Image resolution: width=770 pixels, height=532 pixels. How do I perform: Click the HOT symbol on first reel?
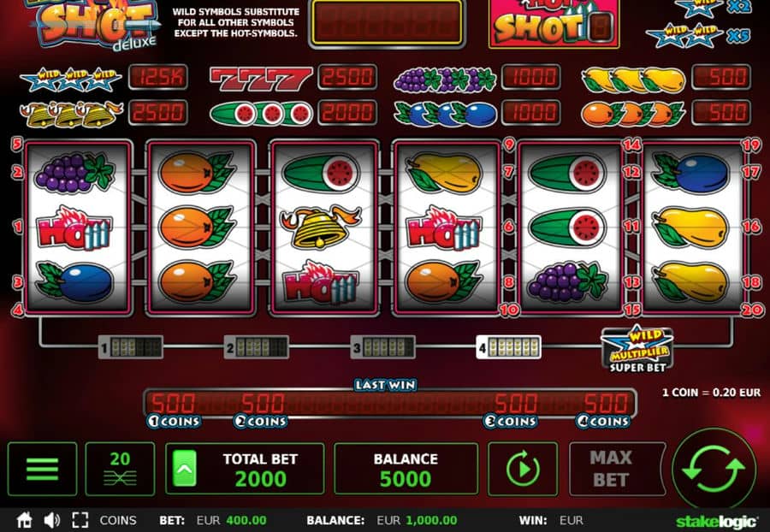(74, 228)
